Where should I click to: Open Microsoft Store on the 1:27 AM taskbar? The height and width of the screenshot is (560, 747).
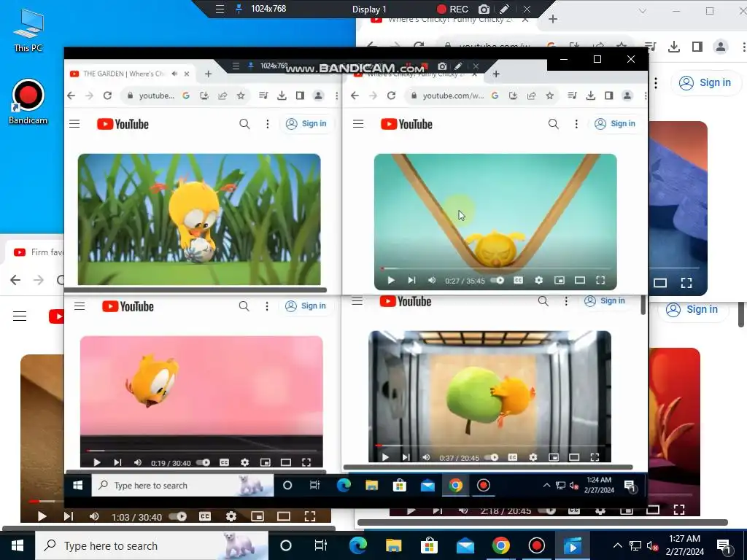[x=429, y=545]
